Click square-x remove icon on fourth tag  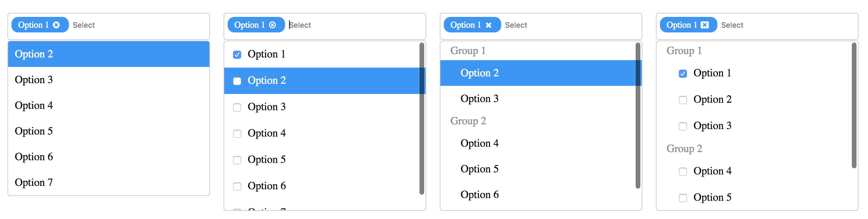[705, 25]
